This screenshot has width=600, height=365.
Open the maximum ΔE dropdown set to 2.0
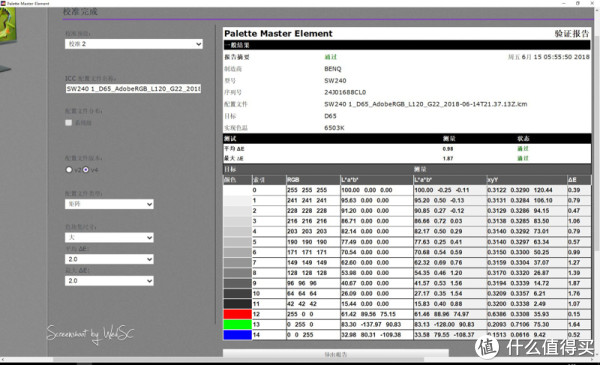coord(109,281)
